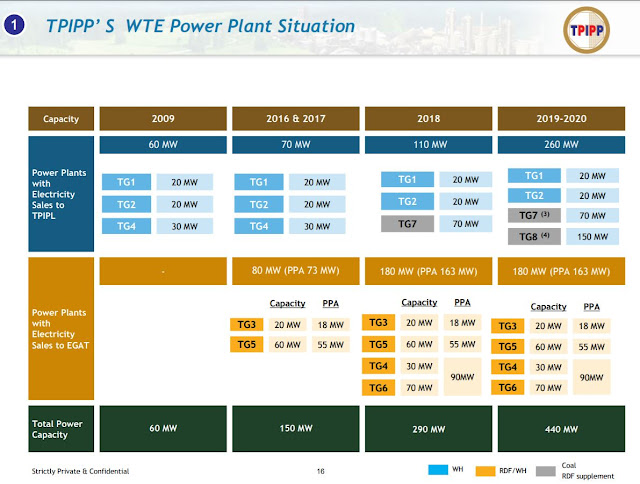The height and width of the screenshot is (484, 640).
Task: Click the '150 MW' total capacity cell
Action: tap(296, 428)
